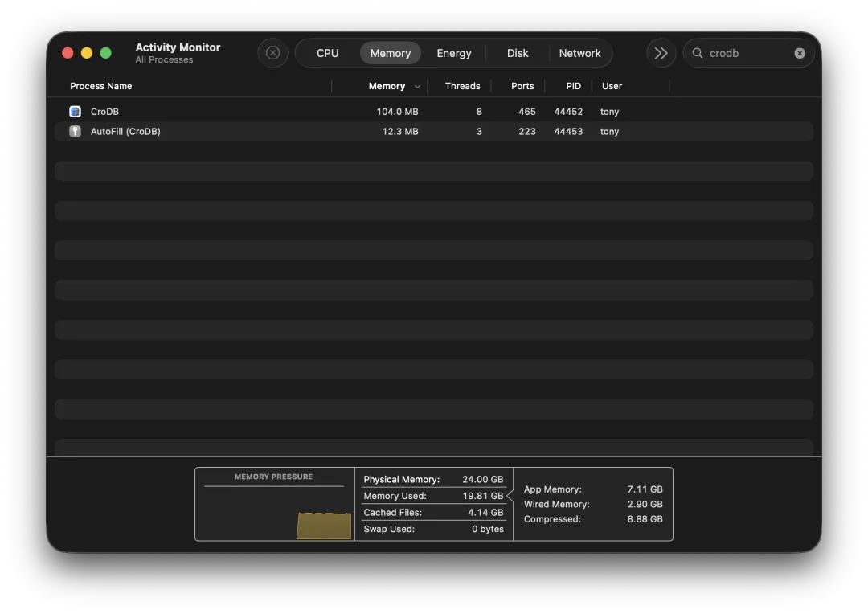Open the Energy tab

point(454,53)
